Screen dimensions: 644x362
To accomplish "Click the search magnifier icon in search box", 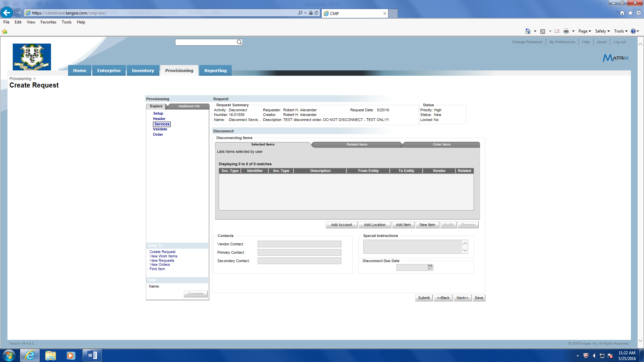I will (x=239, y=42).
